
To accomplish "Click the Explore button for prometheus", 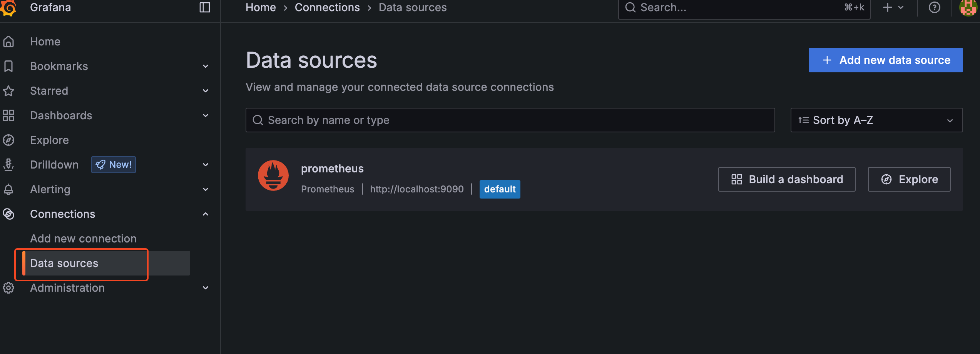I will coord(909,179).
